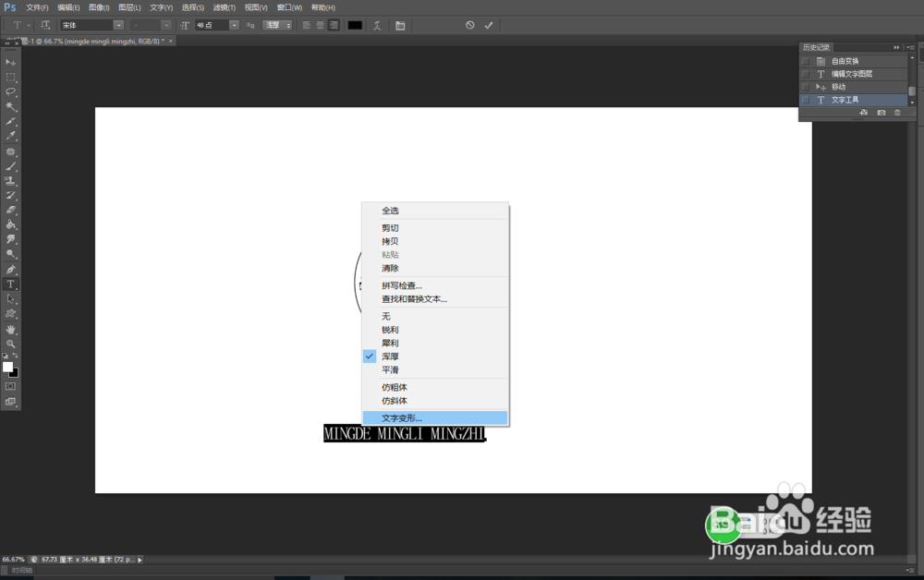Select the Path Selection tool
This screenshot has width=924, height=580.
(x=10, y=299)
